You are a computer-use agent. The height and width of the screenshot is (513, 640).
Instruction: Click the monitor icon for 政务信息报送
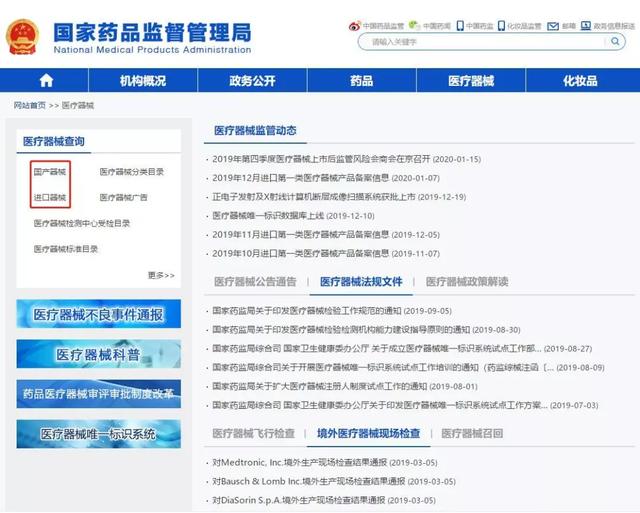coord(586,26)
